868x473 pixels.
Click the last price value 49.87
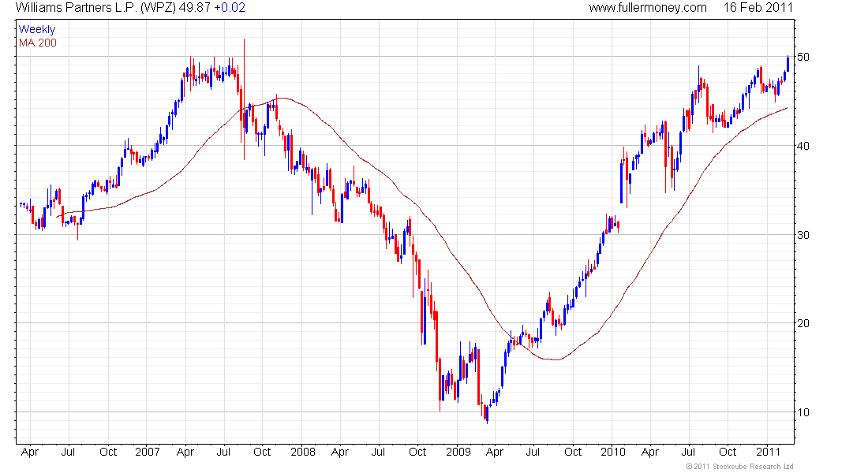(194, 8)
